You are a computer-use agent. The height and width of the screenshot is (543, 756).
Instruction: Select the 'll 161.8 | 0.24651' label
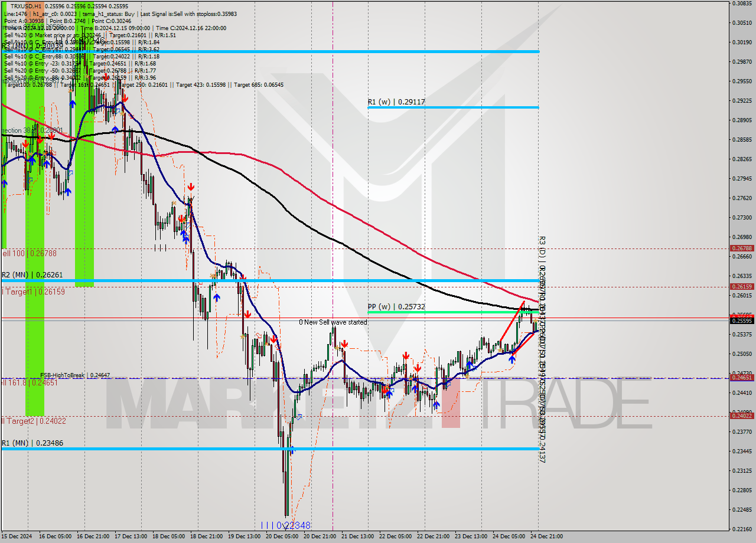point(29,382)
